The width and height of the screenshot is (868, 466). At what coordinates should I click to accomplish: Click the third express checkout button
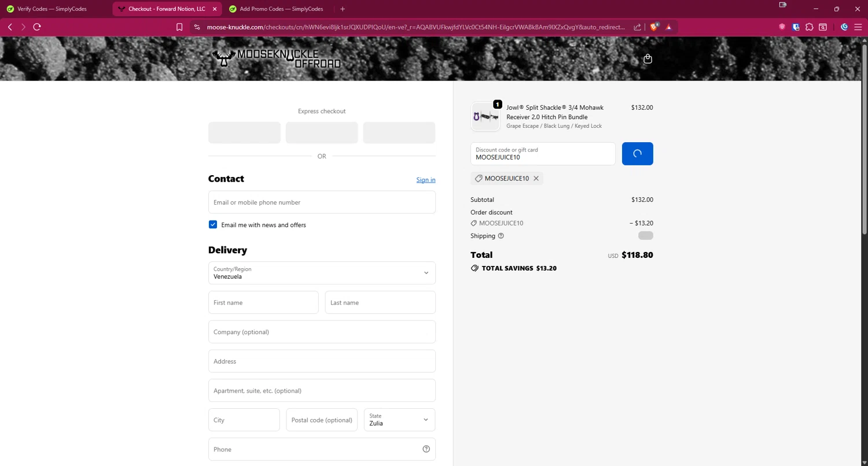point(399,132)
